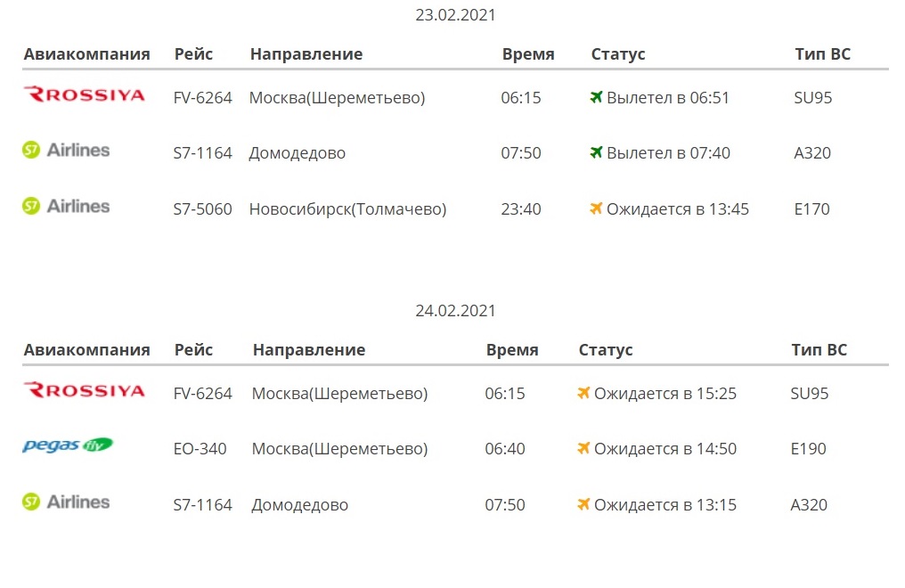Viewport: 905px width, 588px height.
Task: Click Новосибирск(Толмачево) destination
Action: (347, 209)
